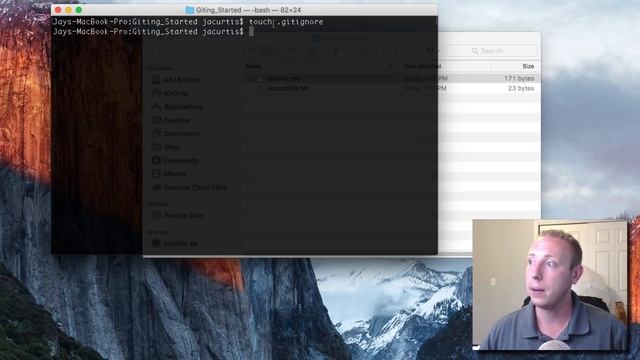
Task: Click the '.gitignore' text in the touch command
Action: pos(300,22)
